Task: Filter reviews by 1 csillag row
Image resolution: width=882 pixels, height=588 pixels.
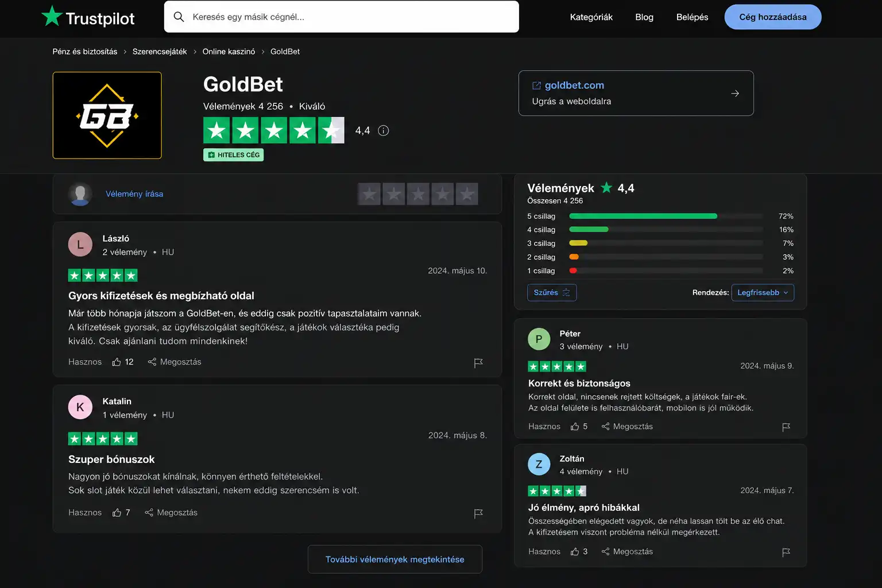Action: (660, 271)
